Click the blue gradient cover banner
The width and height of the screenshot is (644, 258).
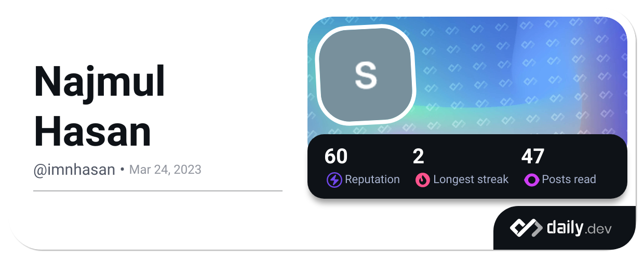point(519,73)
